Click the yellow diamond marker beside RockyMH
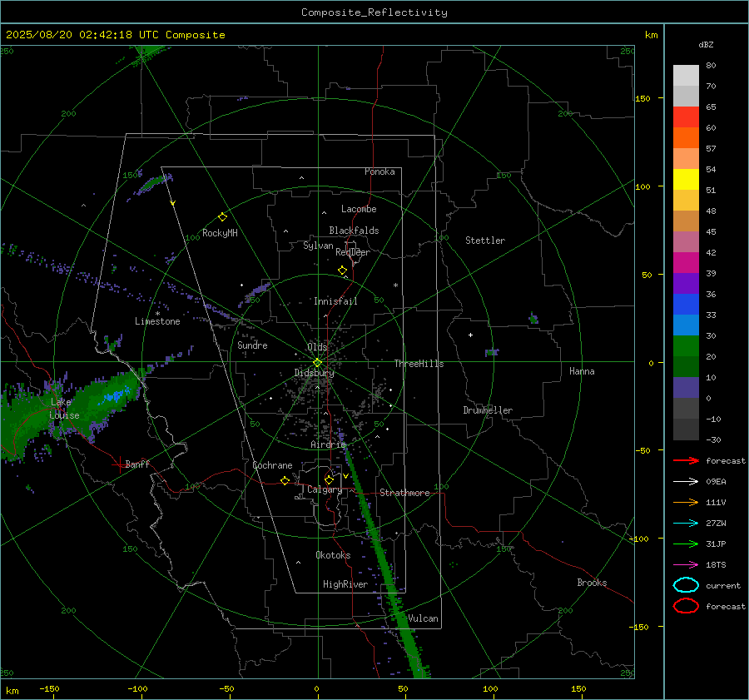 (222, 217)
